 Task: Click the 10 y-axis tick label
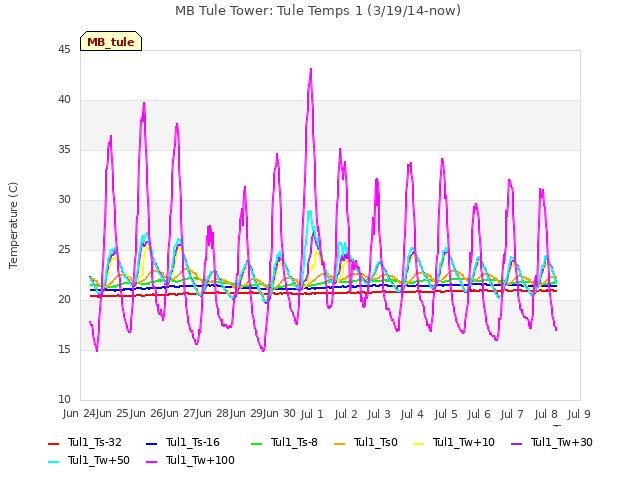(x=64, y=400)
